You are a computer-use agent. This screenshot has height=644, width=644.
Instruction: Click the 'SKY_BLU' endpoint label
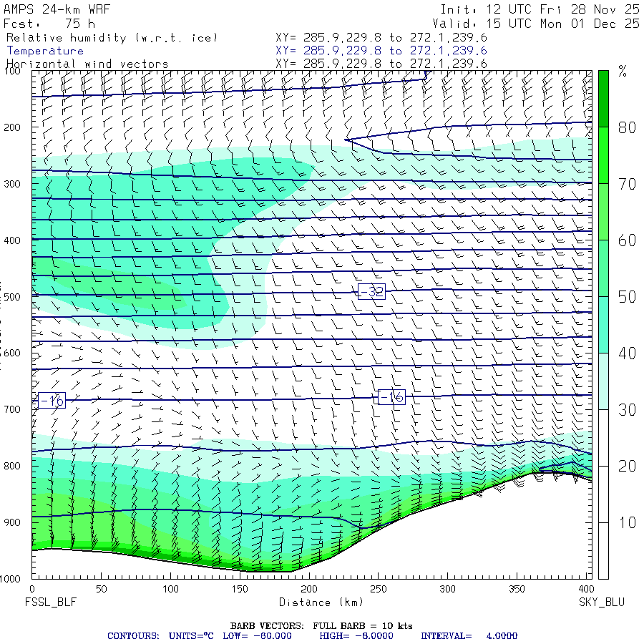coord(601,602)
